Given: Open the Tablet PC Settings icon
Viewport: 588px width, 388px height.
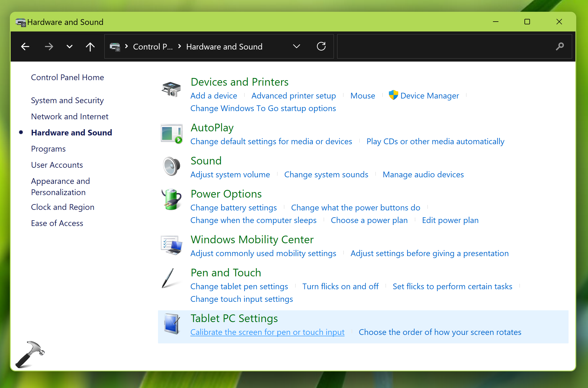Looking at the screenshot, I should click(172, 324).
